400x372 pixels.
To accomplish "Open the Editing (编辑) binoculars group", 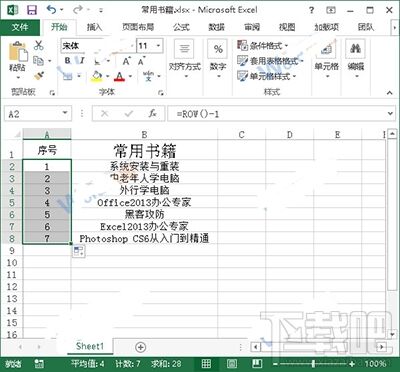I will coord(356,59).
